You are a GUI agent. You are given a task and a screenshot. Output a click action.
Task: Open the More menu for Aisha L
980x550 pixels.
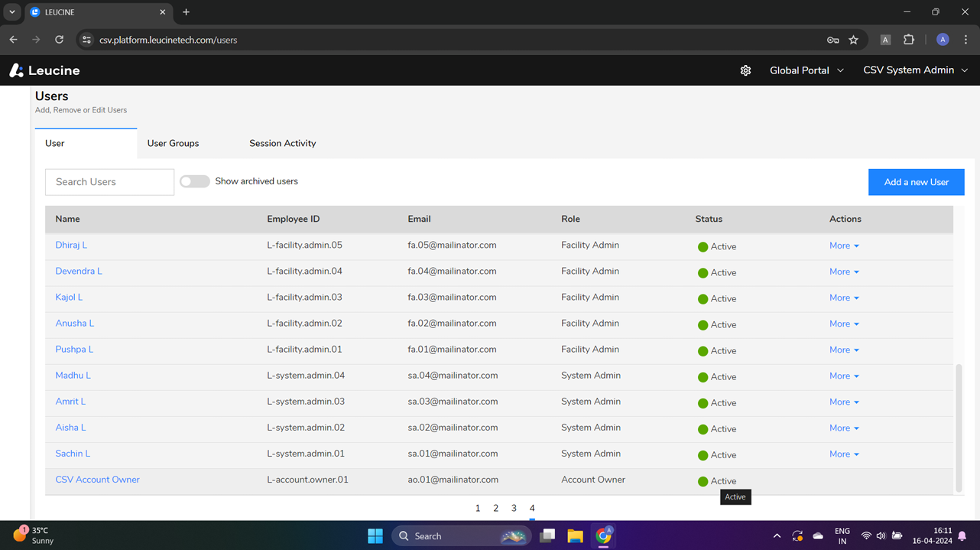point(844,428)
